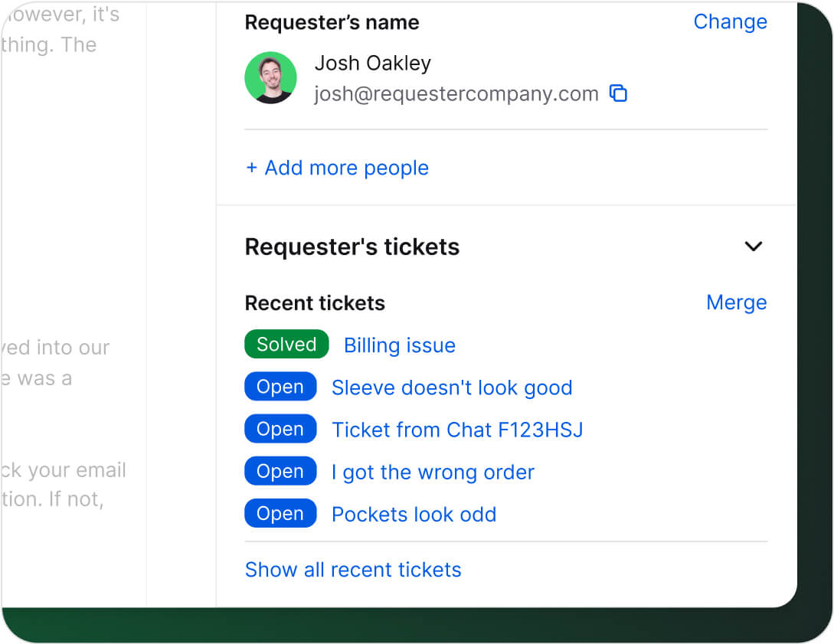Image resolution: width=834 pixels, height=644 pixels.
Task: Show all recent tickets
Action: point(352,570)
